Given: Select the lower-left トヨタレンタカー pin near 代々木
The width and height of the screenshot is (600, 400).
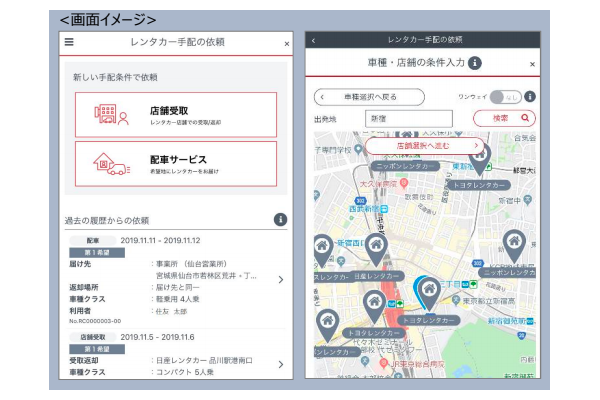Looking at the screenshot, I should (374, 307).
